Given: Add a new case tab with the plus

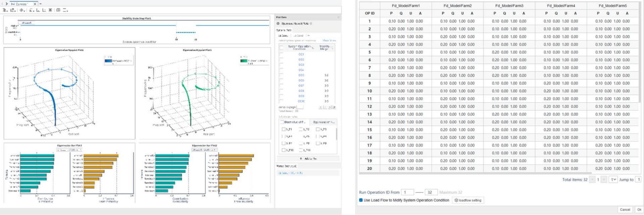Looking at the screenshot, I should (308, 36).
